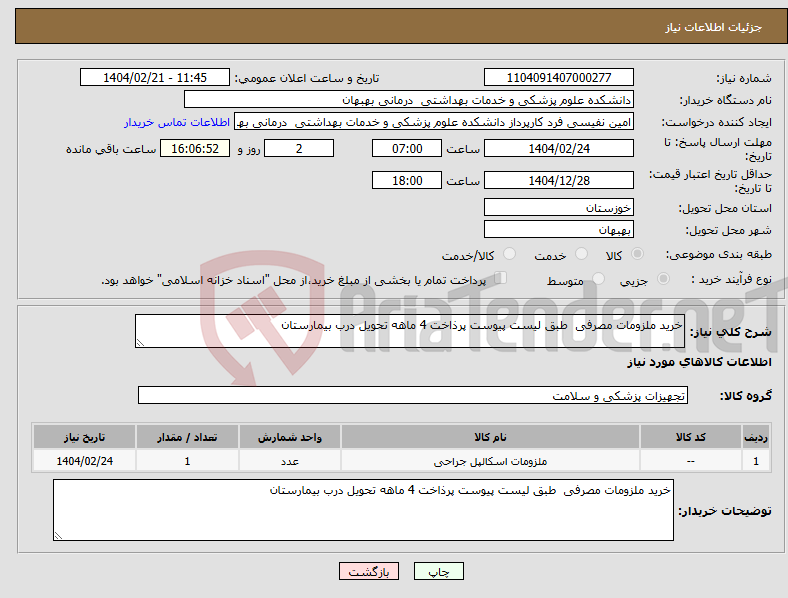Click the resize handle of شرح کلی نیاز box
This screenshot has height=598, width=788.
[140, 343]
